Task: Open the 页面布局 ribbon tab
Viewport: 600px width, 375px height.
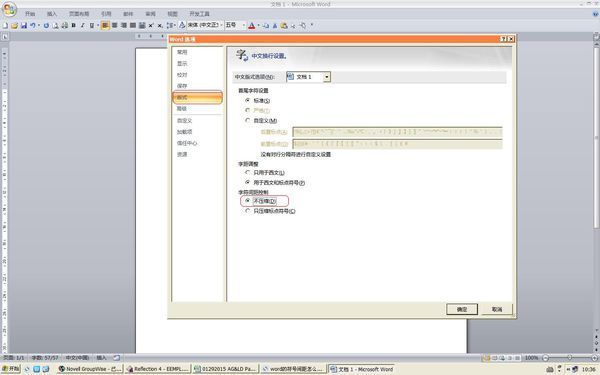Action: (x=79, y=14)
